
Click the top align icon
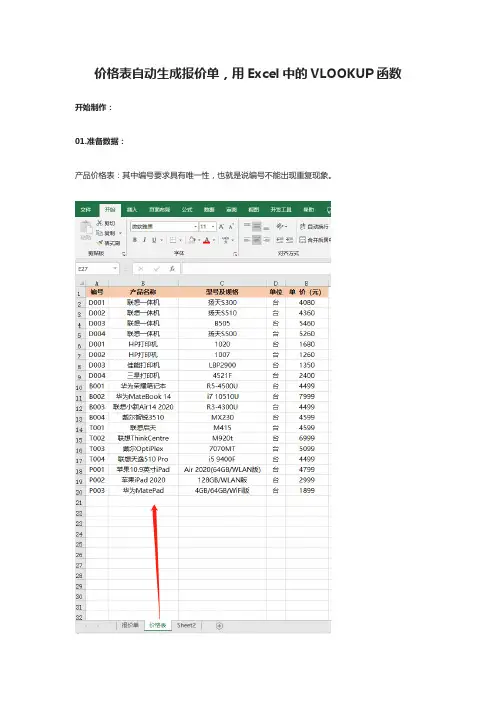pyautogui.click(x=247, y=226)
